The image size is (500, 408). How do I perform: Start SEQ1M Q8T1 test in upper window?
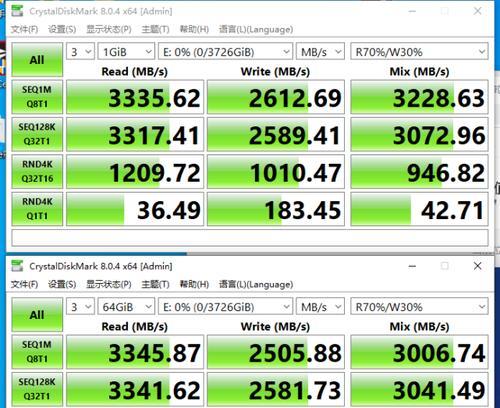[x=37, y=97]
